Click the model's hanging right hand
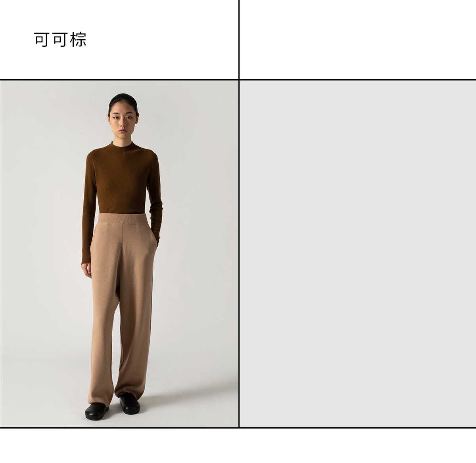476x463 pixels. [x=86, y=270]
